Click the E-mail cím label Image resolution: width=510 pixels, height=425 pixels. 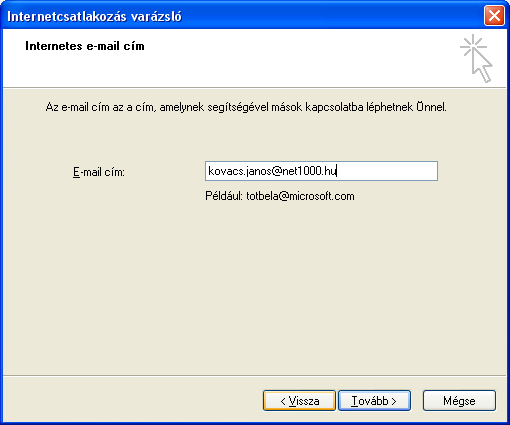pyautogui.click(x=99, y=172)
